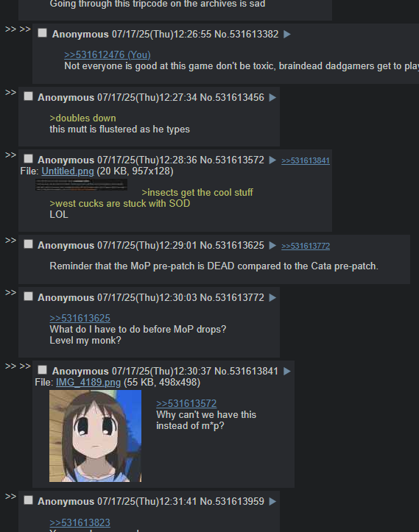
Task: Expand the small Untitled.png thumbnail
Action: click(82, 185)
